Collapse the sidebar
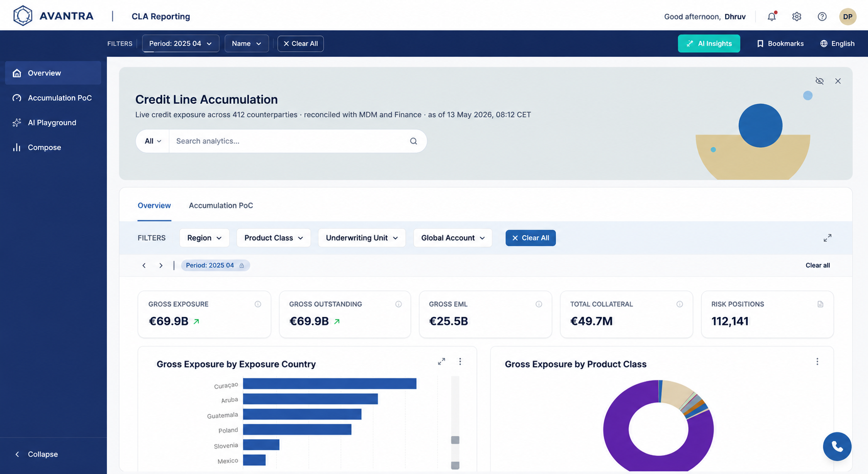 point(36,454)
